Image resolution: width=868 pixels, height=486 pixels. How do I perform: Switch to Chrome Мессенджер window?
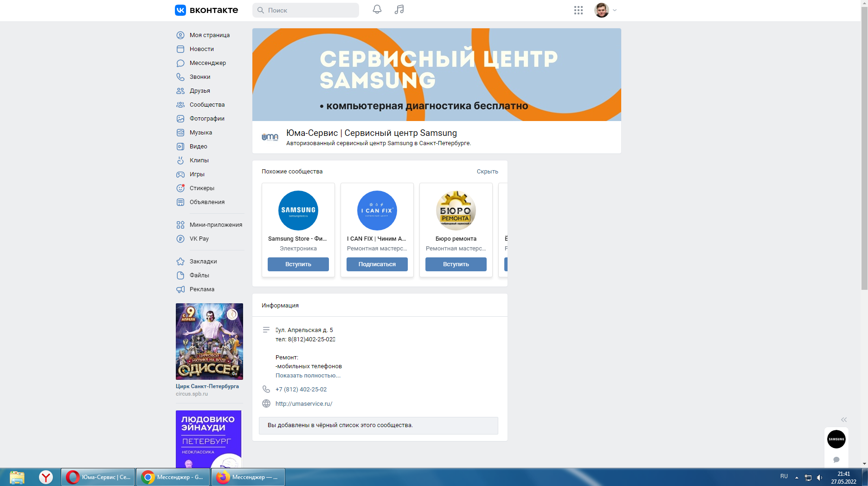(173, 477)
